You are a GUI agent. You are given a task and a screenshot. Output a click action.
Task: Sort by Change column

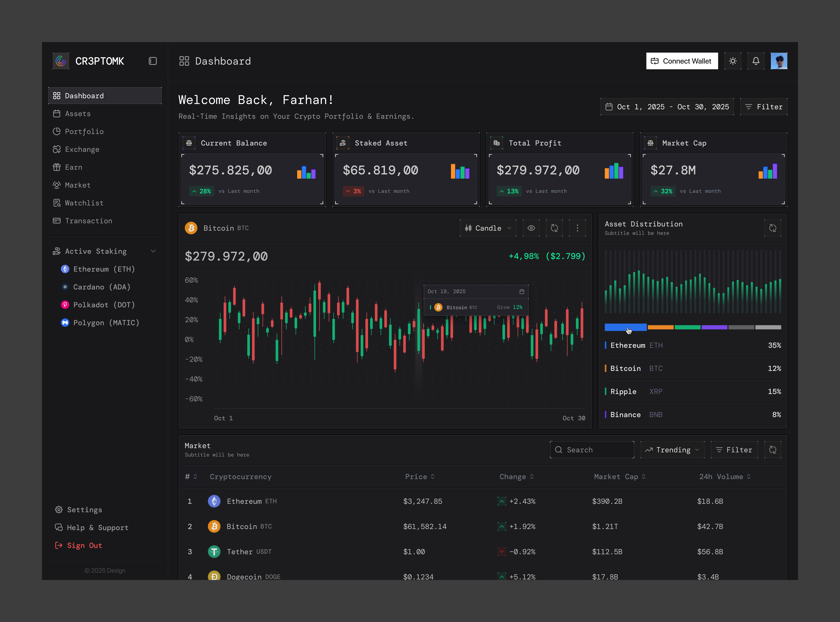point(516,477)
